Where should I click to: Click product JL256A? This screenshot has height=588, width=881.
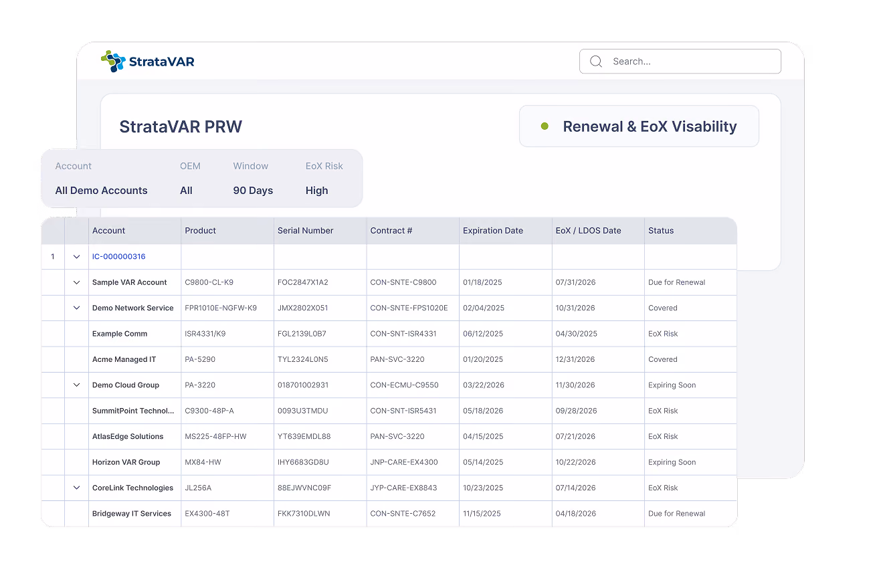(197, 488)
